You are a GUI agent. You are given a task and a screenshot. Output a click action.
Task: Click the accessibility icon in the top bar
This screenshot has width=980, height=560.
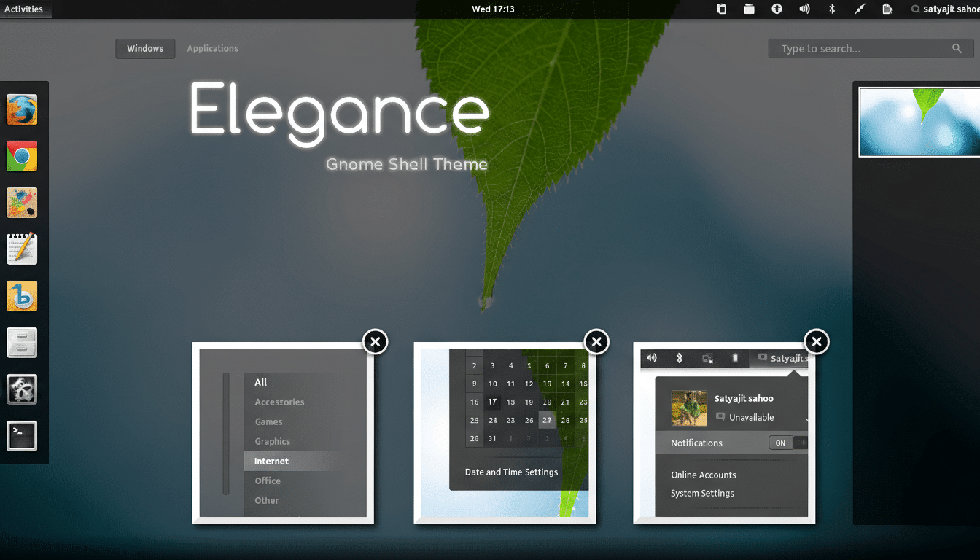tap(777, 9)
